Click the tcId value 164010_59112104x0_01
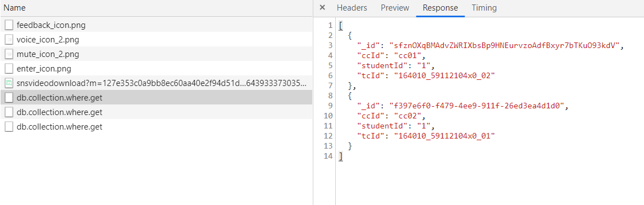This screenshot has width=644, height=205. (x=444, y=136)
